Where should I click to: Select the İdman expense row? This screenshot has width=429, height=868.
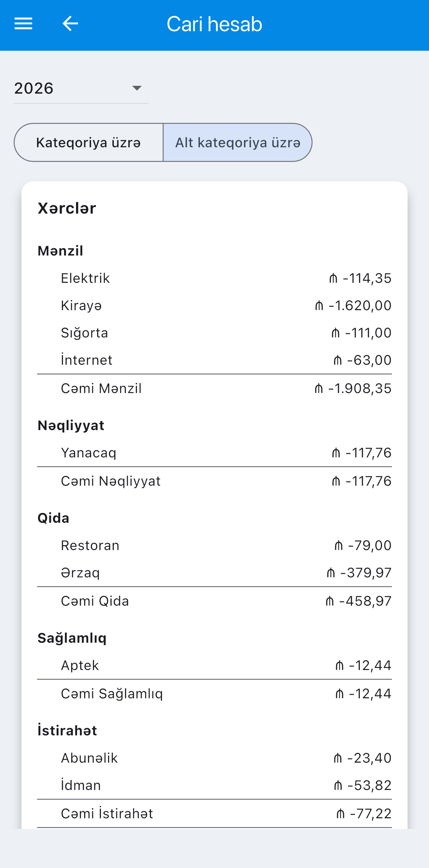point(214,785)
